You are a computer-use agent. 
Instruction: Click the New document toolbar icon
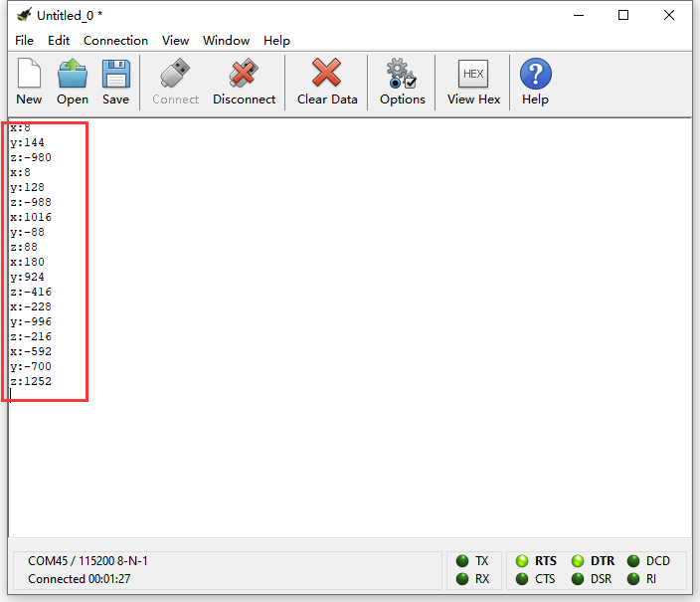29,81
